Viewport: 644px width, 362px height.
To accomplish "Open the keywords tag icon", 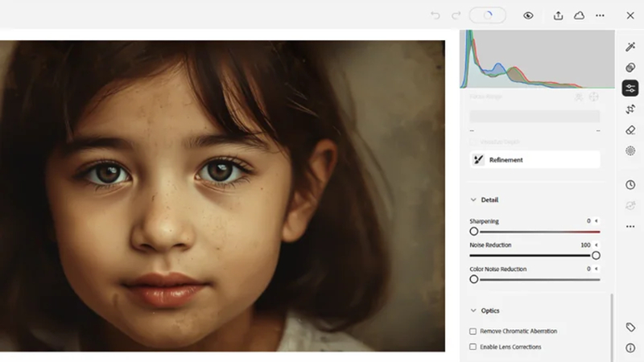I will (x=630, y=327).
